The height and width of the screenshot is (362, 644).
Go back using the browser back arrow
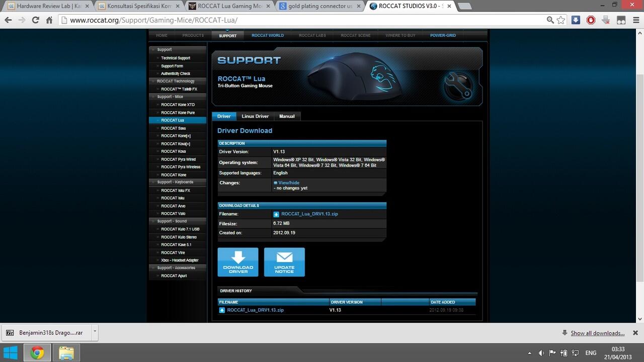click(x=8, y=20)
